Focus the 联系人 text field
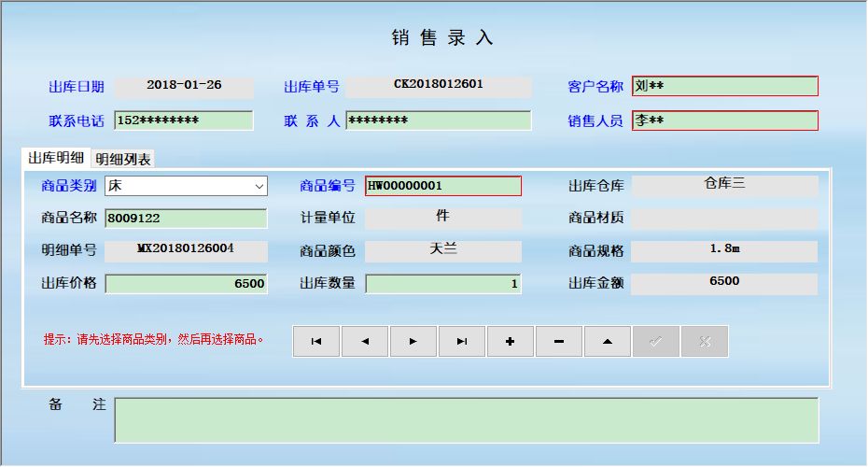868x467 pixels. pos(438,120)
